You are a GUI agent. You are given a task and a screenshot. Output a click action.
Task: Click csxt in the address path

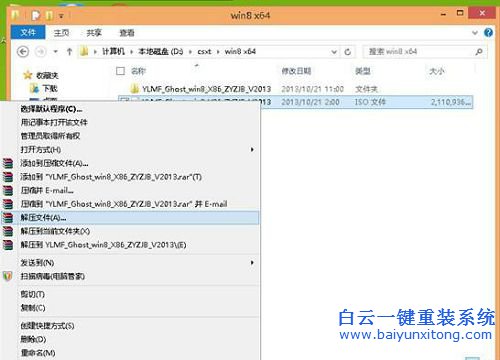(x=204, y=51)
